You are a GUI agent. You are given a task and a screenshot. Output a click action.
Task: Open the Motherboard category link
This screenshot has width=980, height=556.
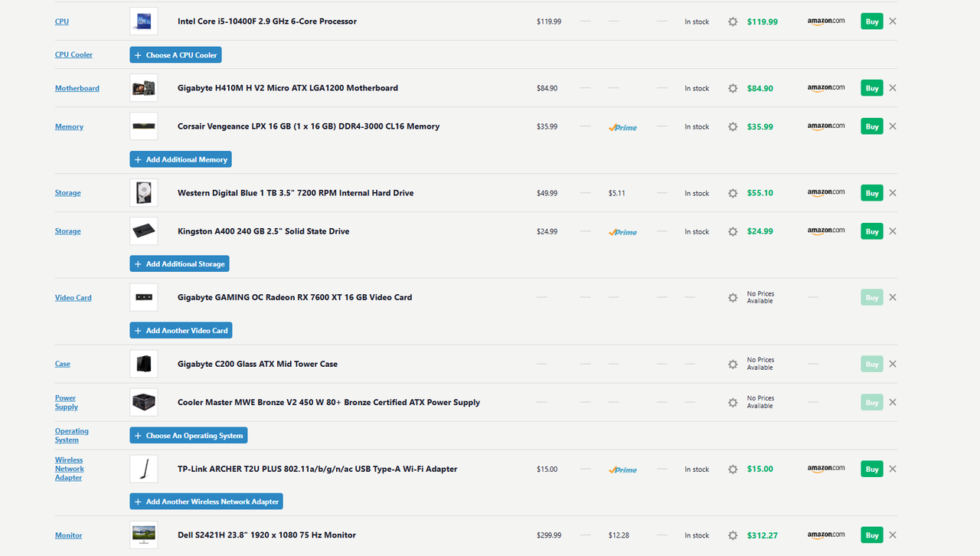(x=77, y=88)
